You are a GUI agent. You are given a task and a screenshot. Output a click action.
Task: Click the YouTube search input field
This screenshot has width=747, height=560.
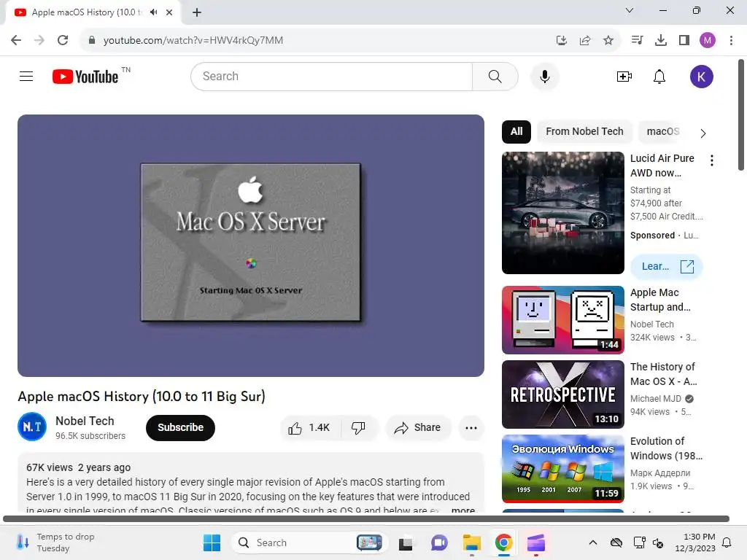[x=332, y=76]
